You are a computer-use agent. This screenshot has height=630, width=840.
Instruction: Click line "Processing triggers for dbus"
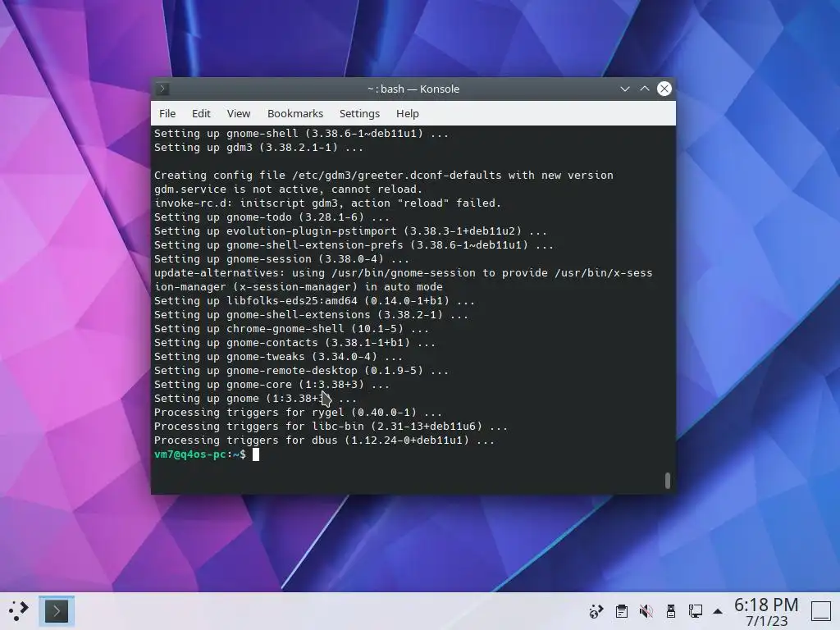coord(324,441)
